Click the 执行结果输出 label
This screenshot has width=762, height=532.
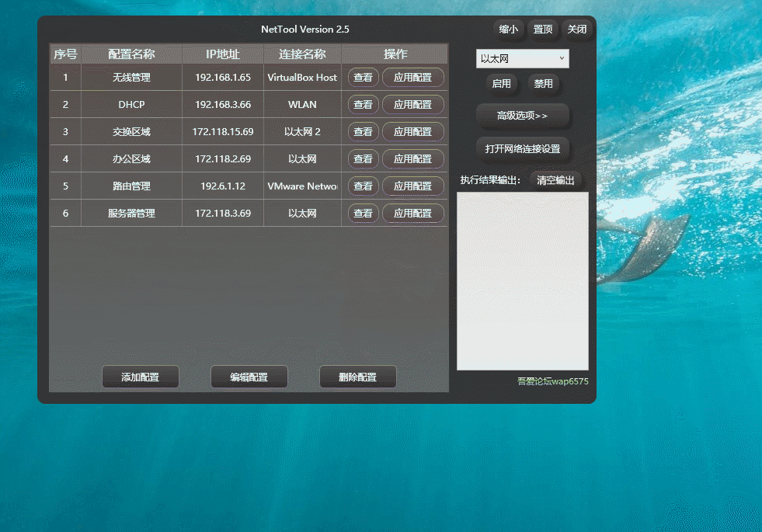click(490, 180)
